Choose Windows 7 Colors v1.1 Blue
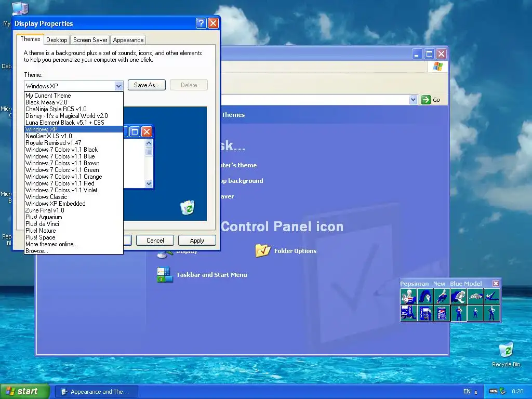Viewport: 532px width, 399px height. tap(74, 156)
